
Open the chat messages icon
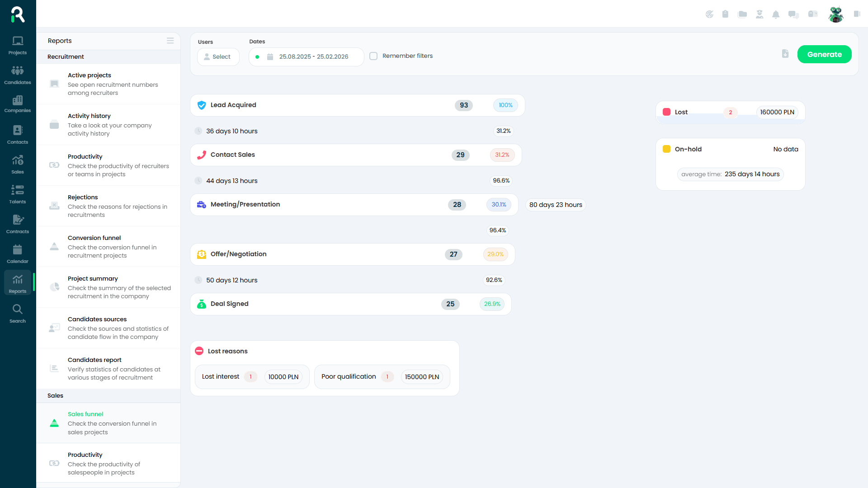tap(793, 14)
